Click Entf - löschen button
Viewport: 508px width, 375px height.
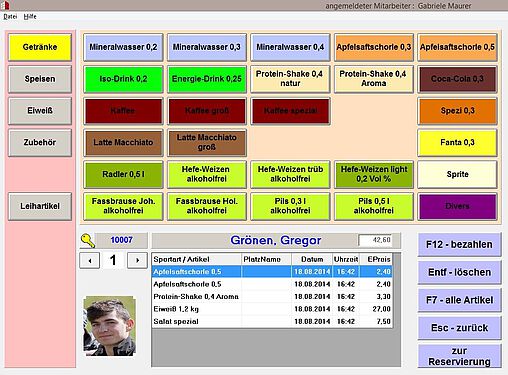459,272
